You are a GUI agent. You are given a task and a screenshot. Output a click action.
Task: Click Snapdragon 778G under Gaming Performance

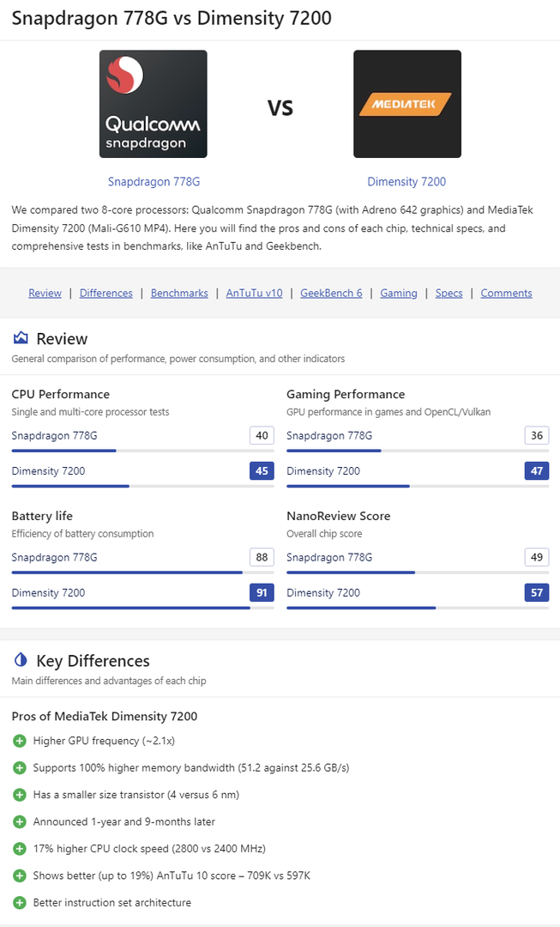point(329,436)
